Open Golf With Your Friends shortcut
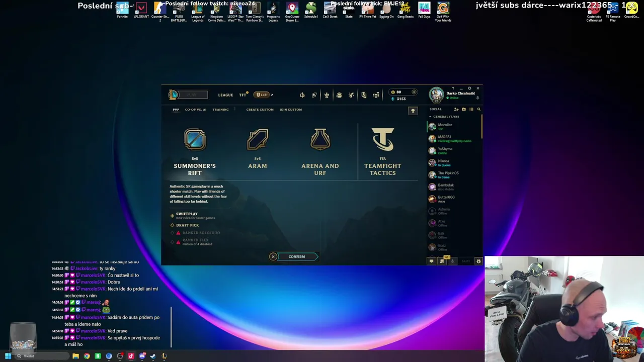The width and height of the screenshot is (644, 362). (443, 12)
